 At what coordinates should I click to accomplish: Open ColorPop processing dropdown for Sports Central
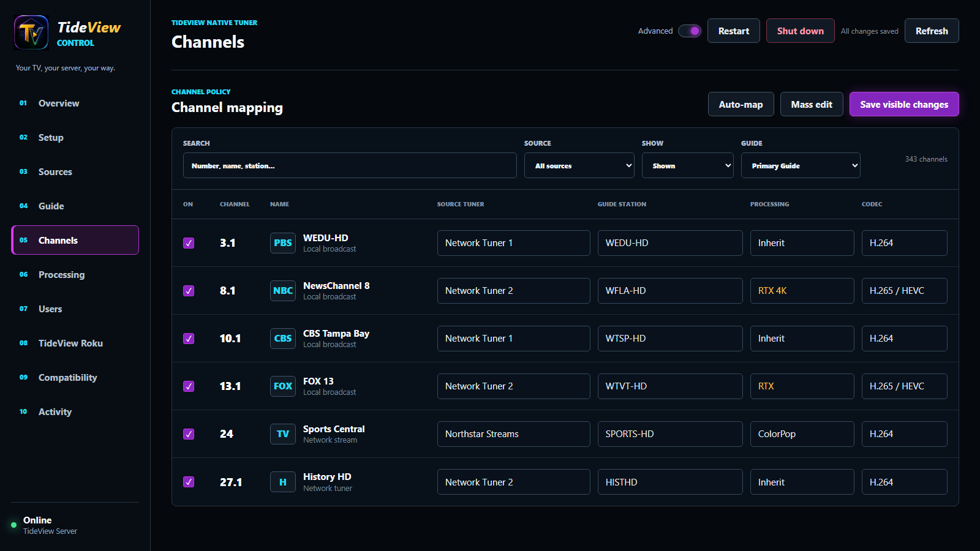click(802, 434)
